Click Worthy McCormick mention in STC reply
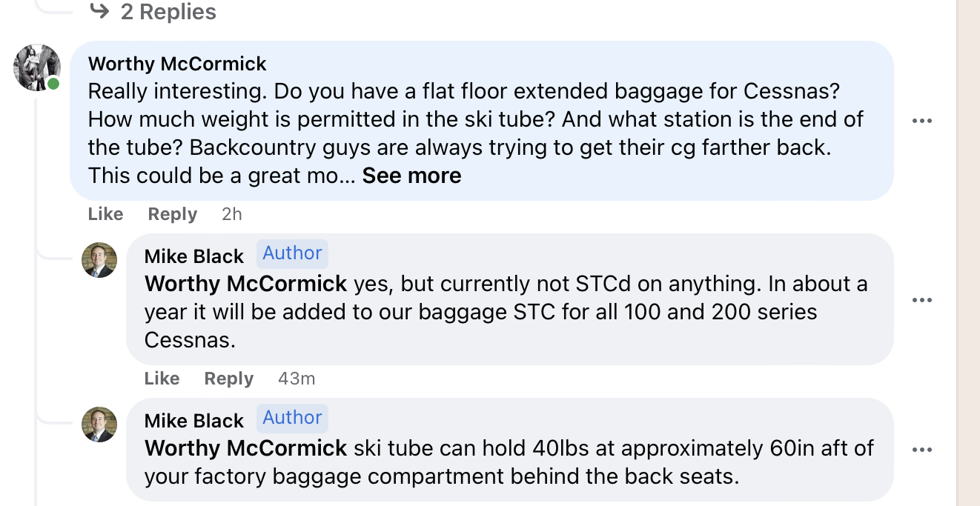 [245, 284]
